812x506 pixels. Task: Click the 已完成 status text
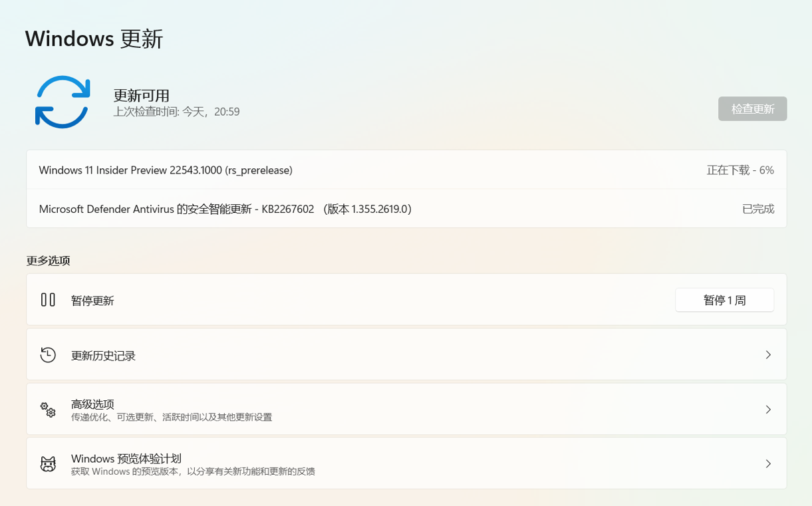click(x=758, y=209)
